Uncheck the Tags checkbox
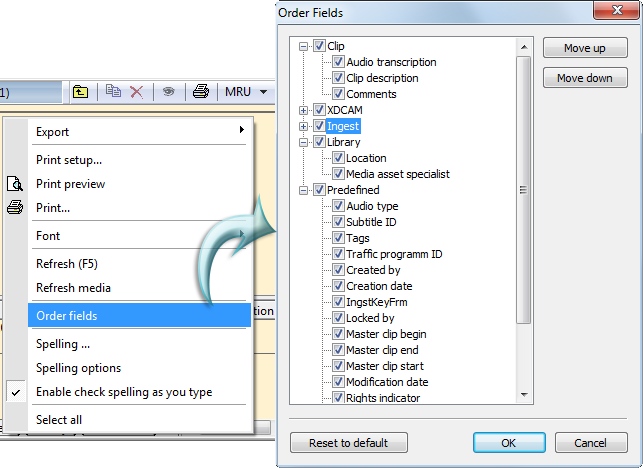The image size is (643, 468). click(x=338, y=237)
